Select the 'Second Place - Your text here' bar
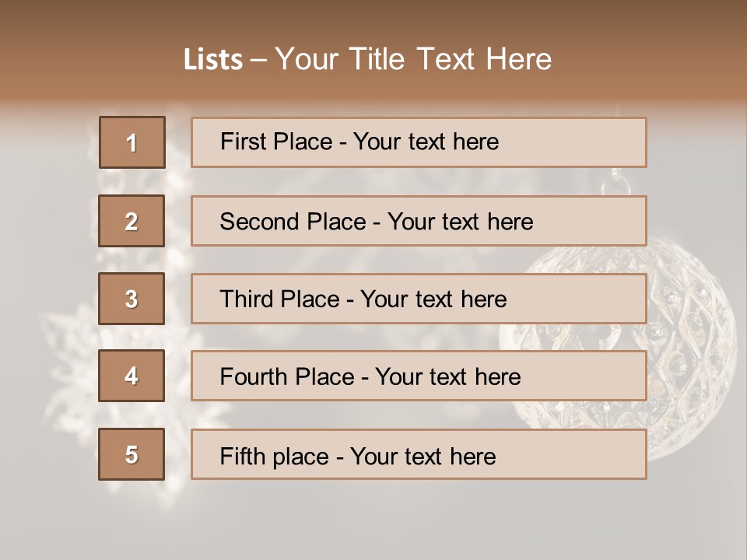This screenshot has height=560, width=747. (x=419, y=221)
